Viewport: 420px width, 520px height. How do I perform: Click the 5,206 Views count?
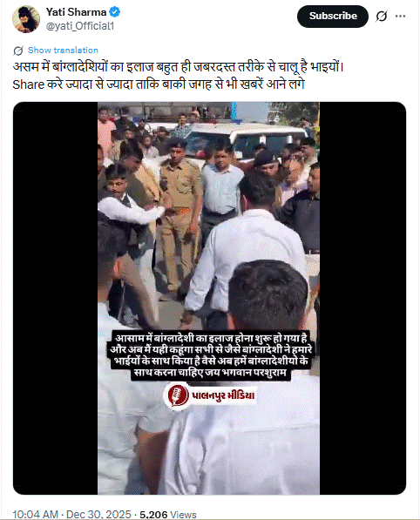168,515
